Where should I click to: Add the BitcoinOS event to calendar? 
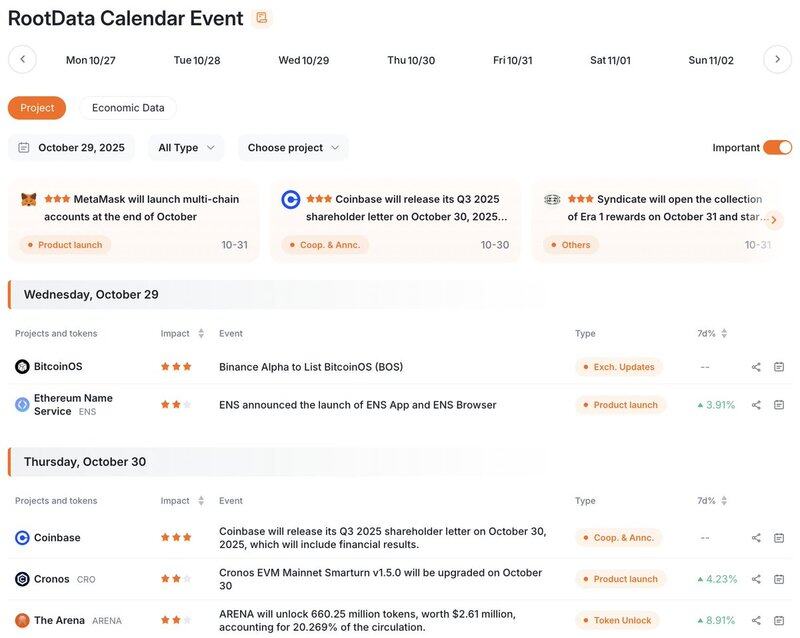coord(779,367)
